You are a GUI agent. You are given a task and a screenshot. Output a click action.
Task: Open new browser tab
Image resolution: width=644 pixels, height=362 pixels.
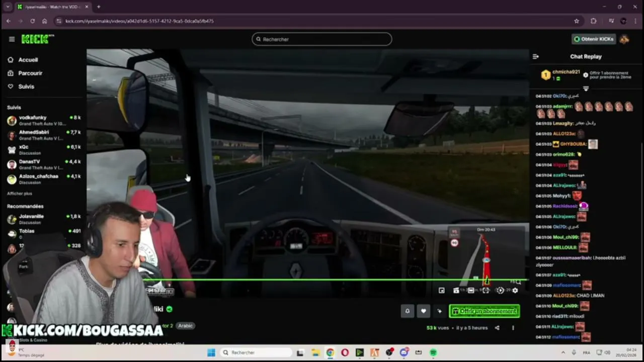point(99,7)
